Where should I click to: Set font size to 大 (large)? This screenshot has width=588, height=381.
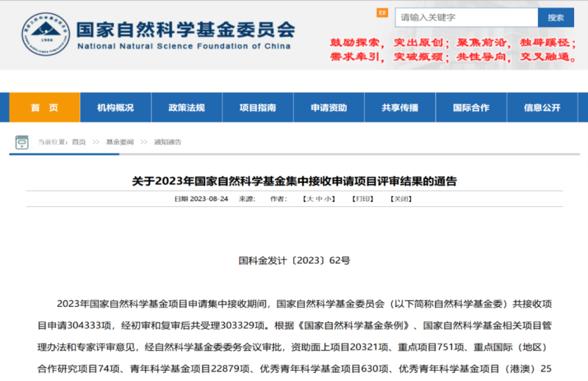point(309,199)
